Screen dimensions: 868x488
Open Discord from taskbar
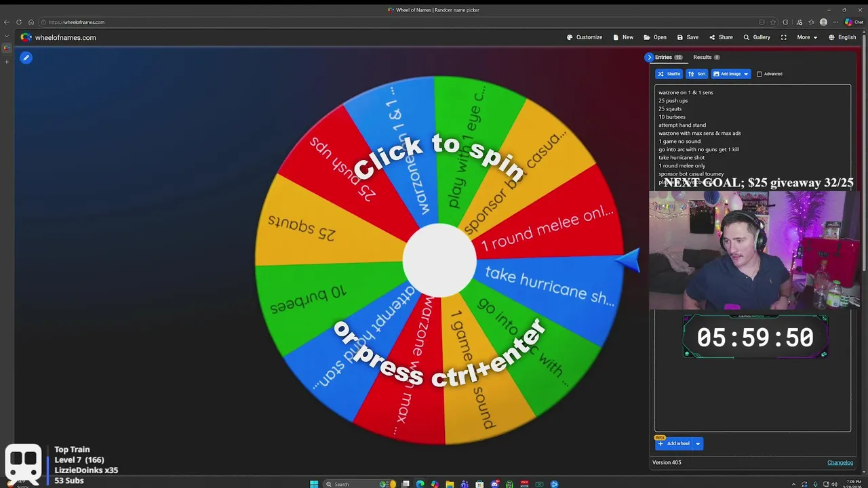[x=495, y=484]
